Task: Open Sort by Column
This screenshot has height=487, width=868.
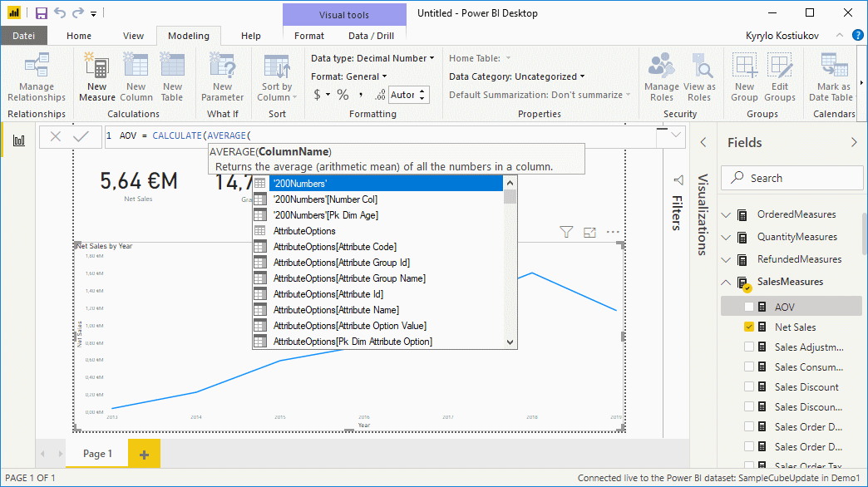Action: tap(277, 77)
